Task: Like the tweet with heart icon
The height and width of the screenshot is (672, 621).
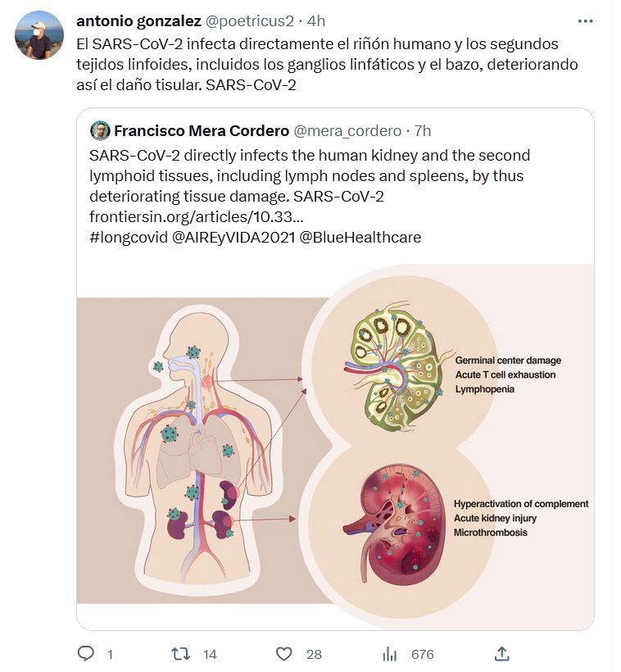Action: 284,654
